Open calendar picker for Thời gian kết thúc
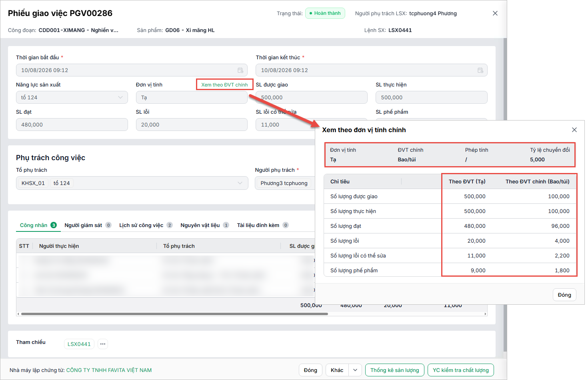This screenshot has height=380, width=588. [x=480, y=70]
